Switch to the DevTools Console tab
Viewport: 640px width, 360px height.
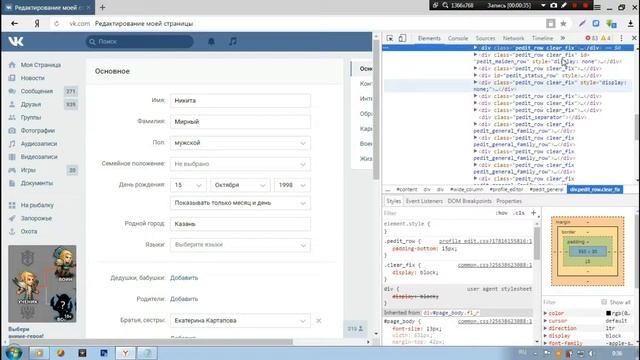click(458, 38)
